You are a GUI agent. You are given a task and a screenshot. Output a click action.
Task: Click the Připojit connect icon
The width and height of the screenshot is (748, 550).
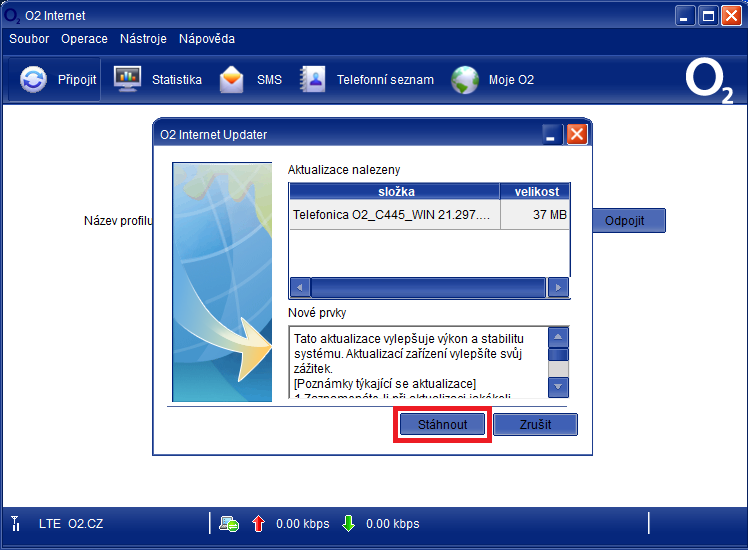34,80
